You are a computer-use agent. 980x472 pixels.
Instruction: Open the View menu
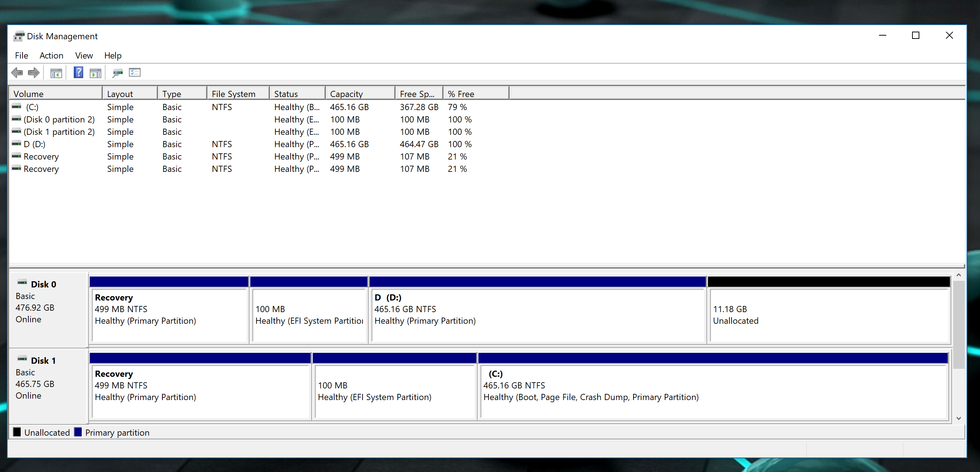point(84,56)
